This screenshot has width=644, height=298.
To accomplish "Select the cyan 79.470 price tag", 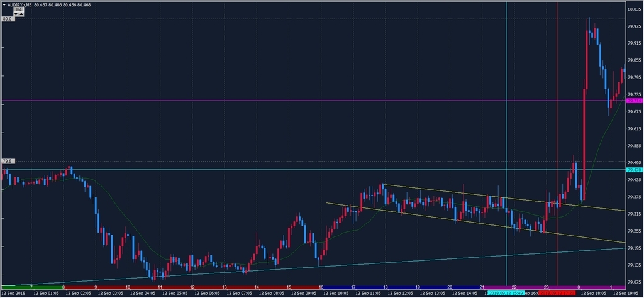I will pos(634,170).
